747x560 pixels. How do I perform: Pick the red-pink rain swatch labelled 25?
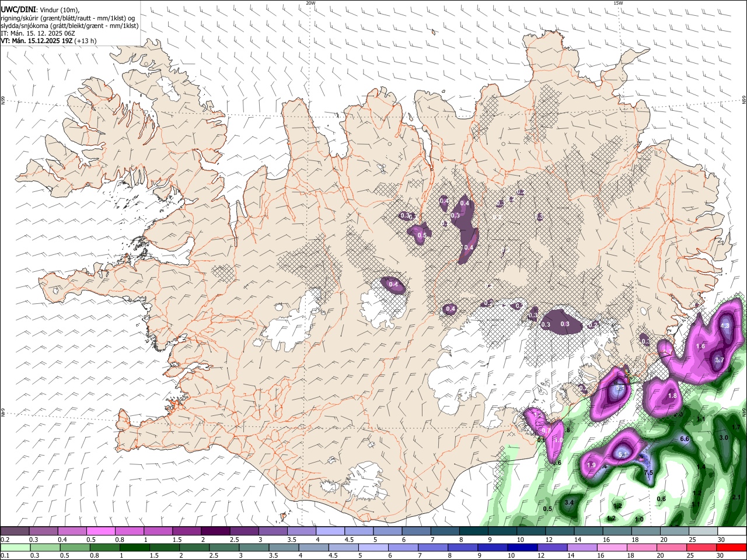pos(702,548)
